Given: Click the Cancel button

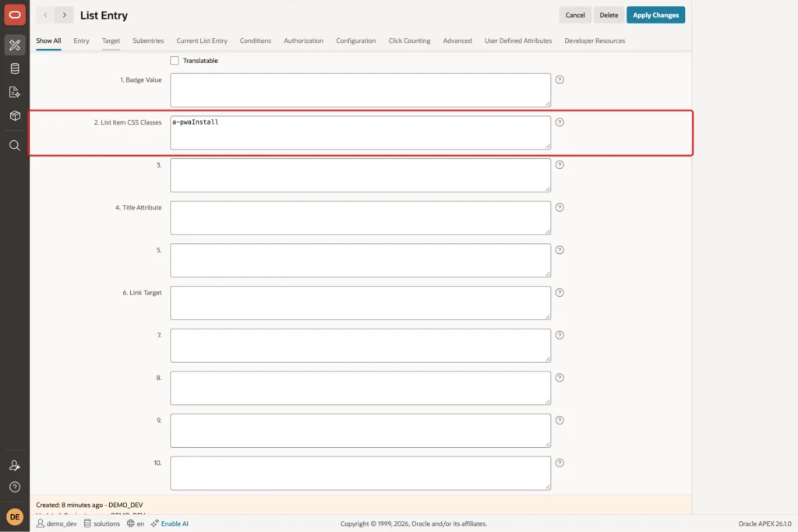Looking at the screenshot, I should tap(575, 16).
